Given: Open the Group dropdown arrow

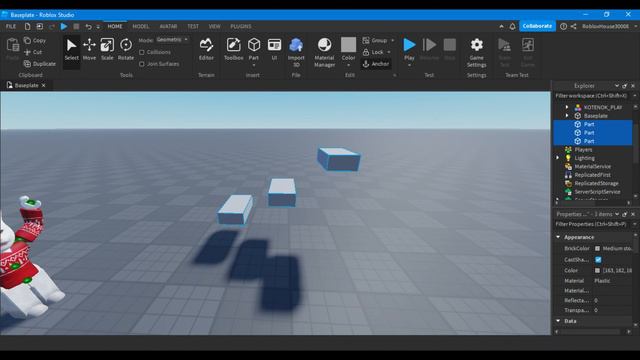Looking at the screenshot, I should coord(393,40).
